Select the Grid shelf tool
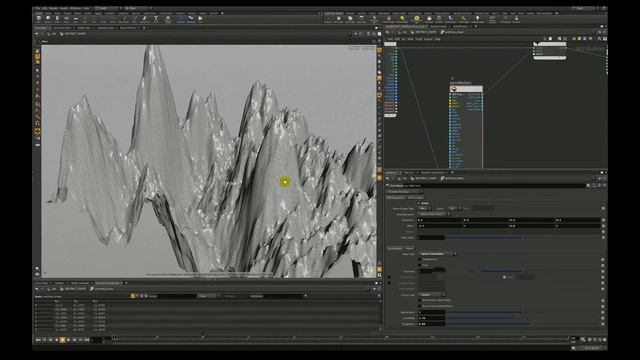 [76, 18]
